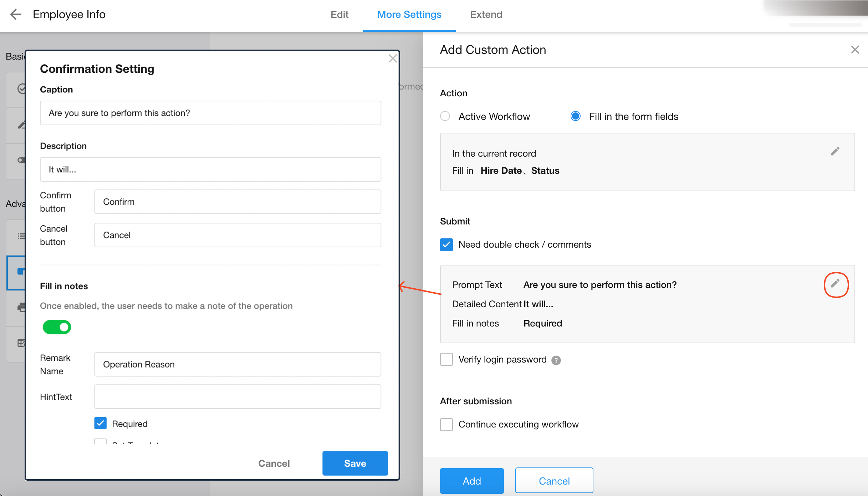Select the Active Workflow radio button
This screenshot has width=868, height=496.
[x=445, y=116]
